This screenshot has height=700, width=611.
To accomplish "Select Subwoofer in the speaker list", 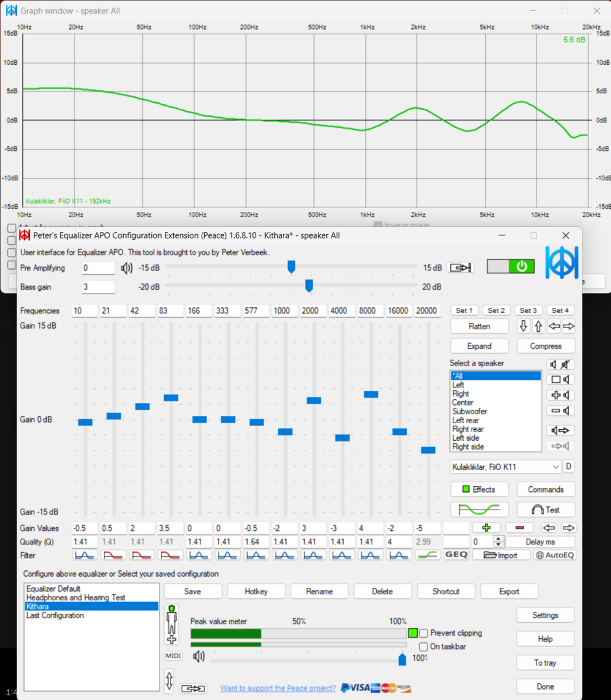I will tap(496, 411).
